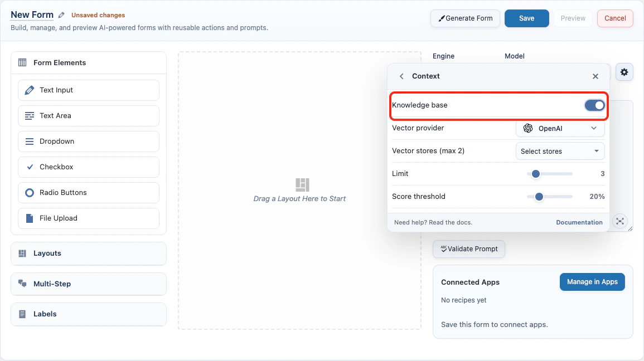Open the Documentation link

pos(579,222)
